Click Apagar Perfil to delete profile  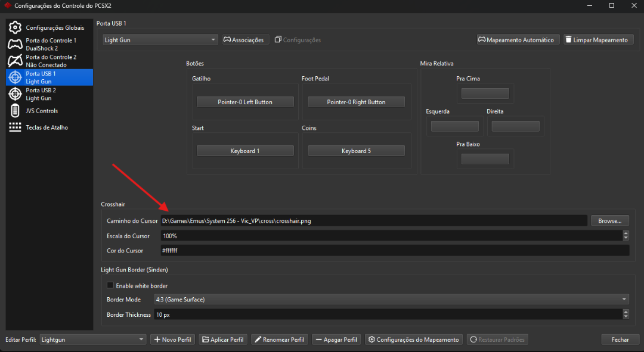click(x=336, y=339)
